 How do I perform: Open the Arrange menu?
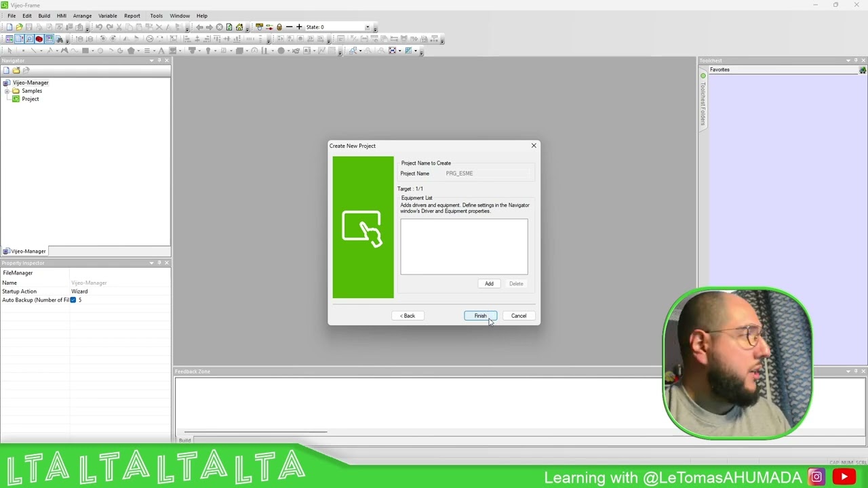point(82,16)
